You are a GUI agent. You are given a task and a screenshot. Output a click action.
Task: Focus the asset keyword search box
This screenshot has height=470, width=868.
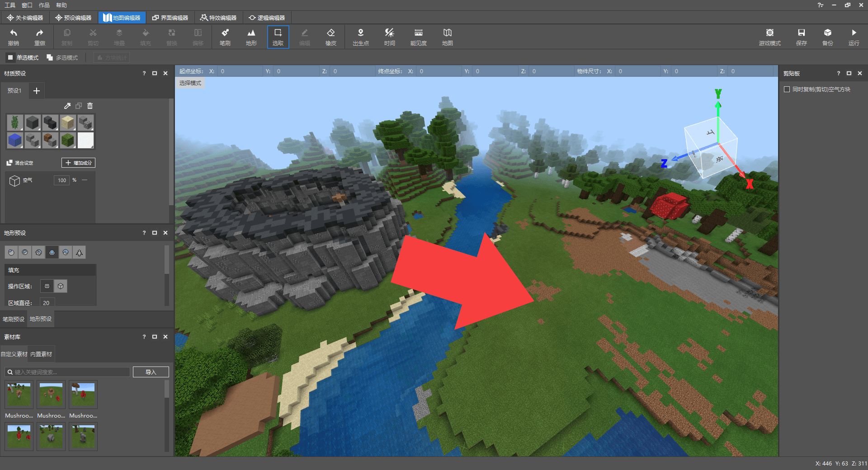[68, 372]
